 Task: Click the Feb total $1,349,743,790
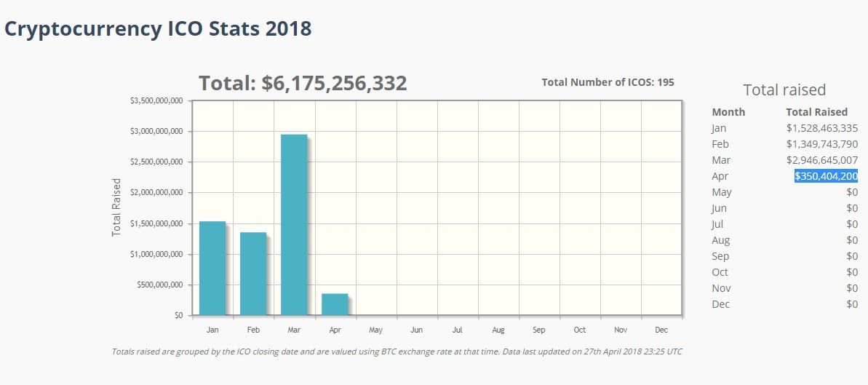821,144
